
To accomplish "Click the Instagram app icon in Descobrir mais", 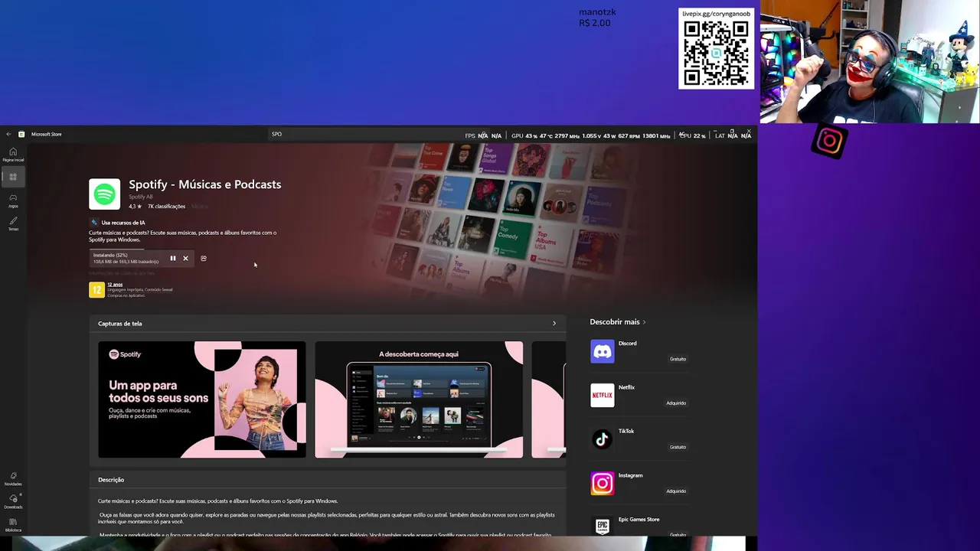I will [x=603, y=484].
